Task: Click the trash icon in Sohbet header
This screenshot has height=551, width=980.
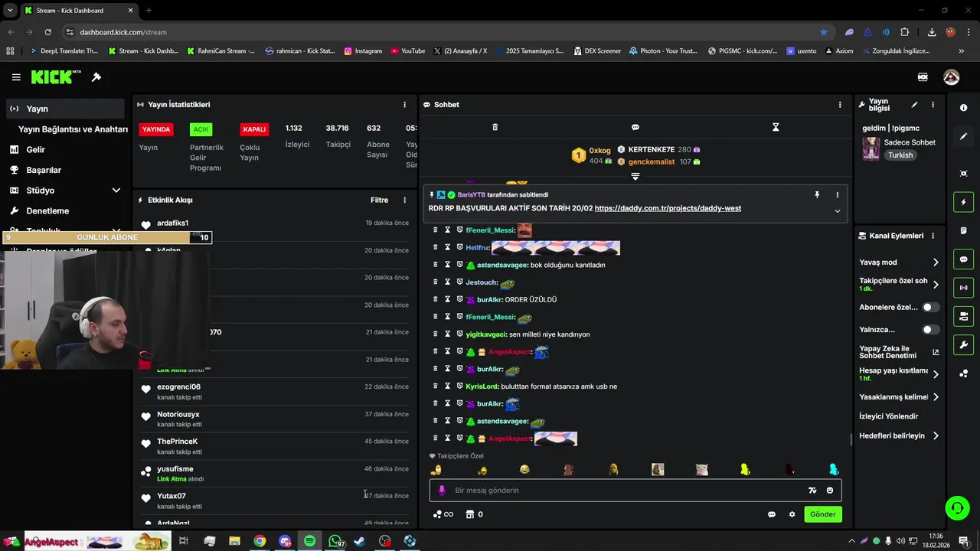Action: click(495, 127)
